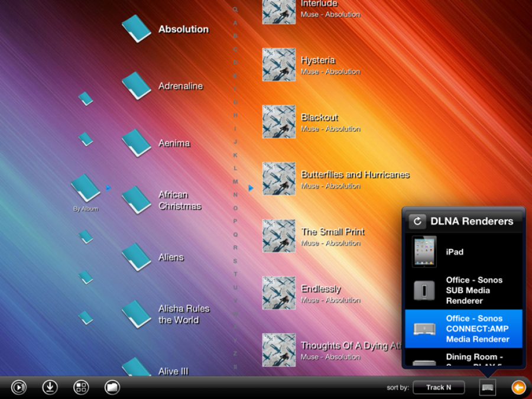Screen dimensions: 532x399
Task: Play The Small Print album art
Action: point(279,236)
